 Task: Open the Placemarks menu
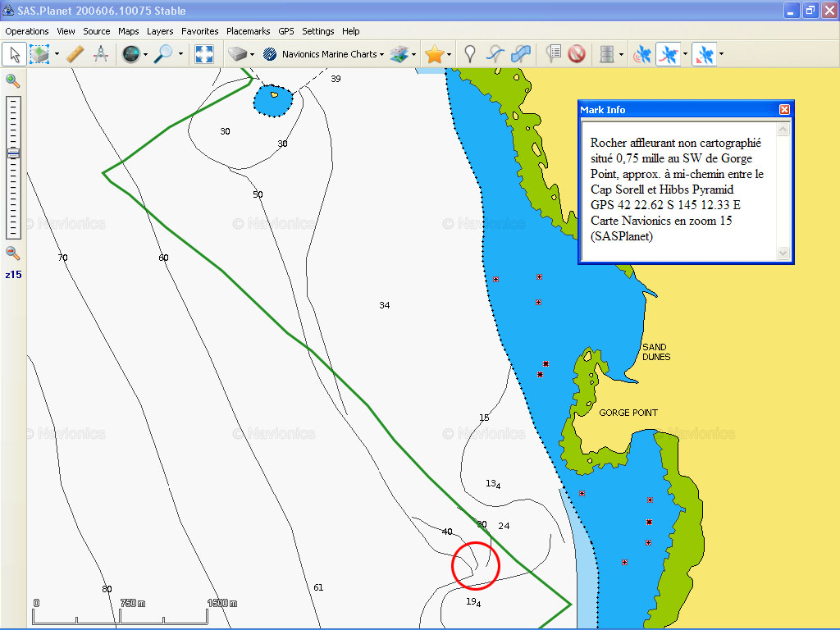pyautogui.click(x=248, y=31)
